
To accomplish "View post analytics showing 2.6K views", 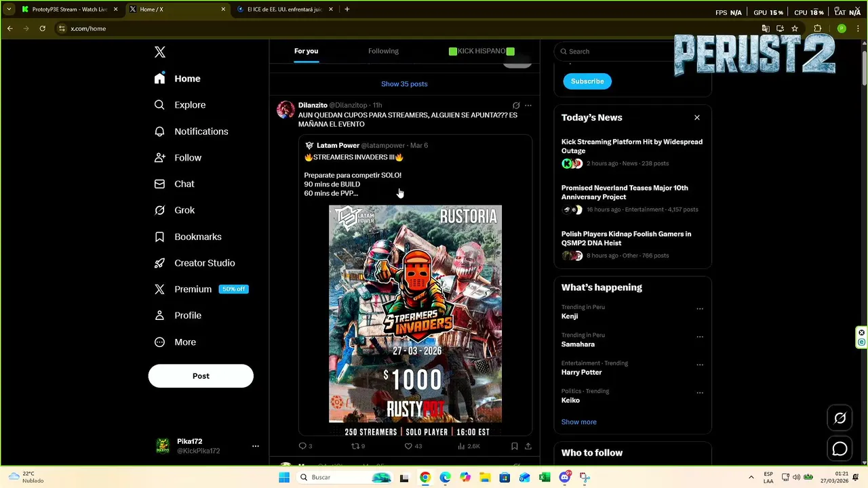I will click(469, 446).
